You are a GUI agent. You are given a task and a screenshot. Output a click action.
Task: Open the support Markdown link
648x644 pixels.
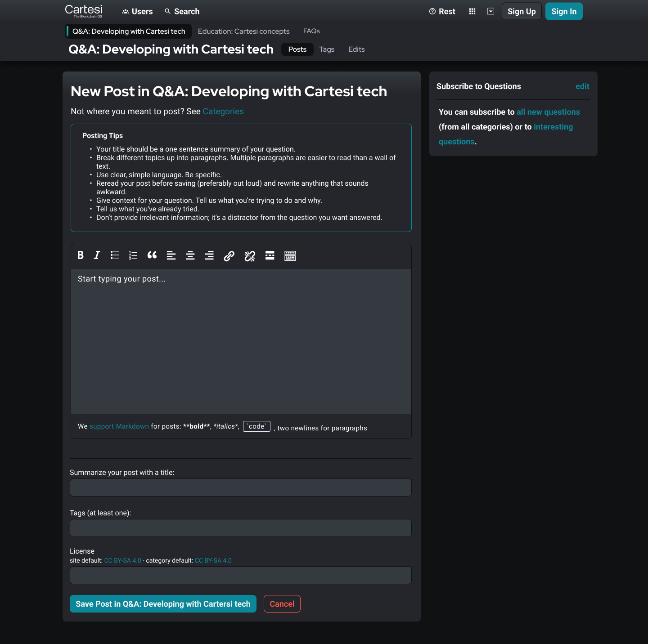tap(119, 426)
